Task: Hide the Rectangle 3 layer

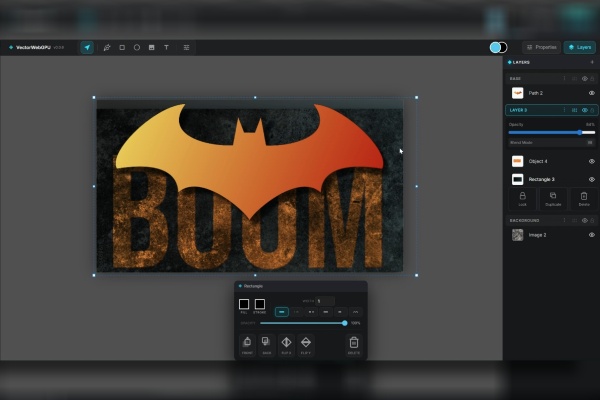Action: tap(592, 179)
